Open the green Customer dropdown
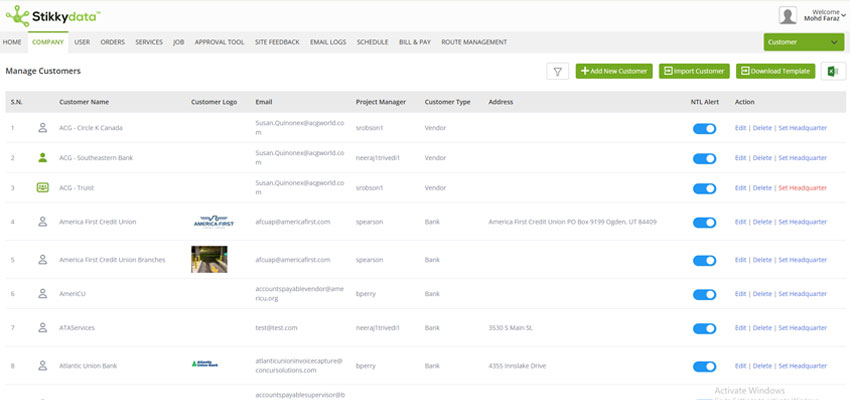 point(803,42)
